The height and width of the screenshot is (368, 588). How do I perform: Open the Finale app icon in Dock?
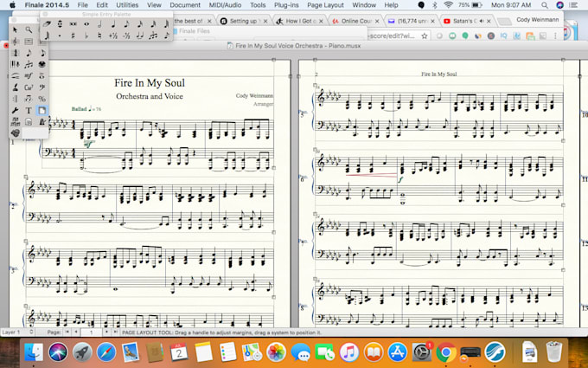point(495,352)
